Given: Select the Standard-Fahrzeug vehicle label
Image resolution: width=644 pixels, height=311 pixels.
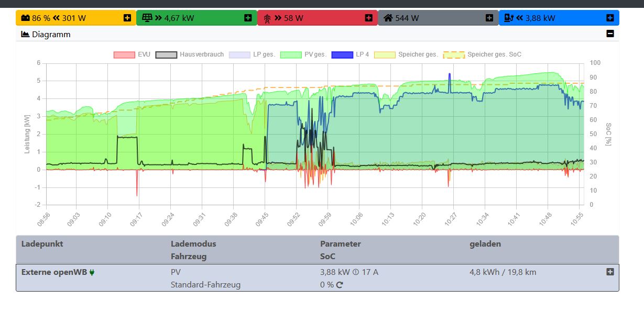Looking at the screenshot, I should click(205, 285).
